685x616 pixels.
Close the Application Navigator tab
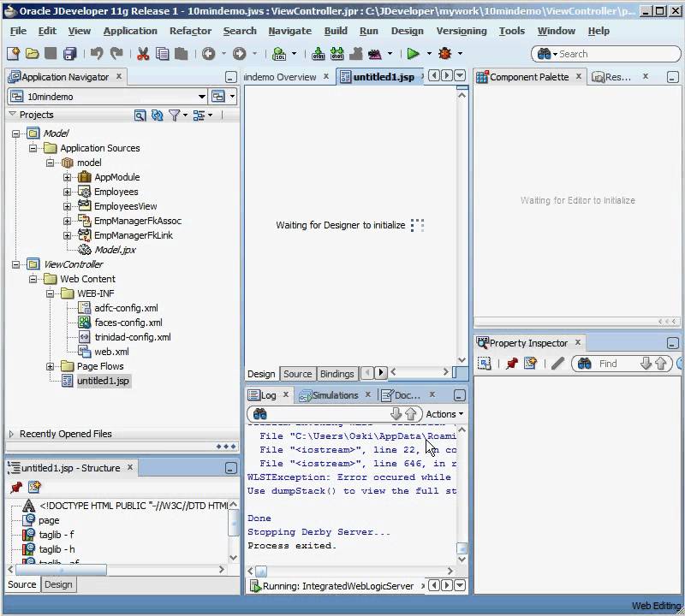click(x=119, y=76)
